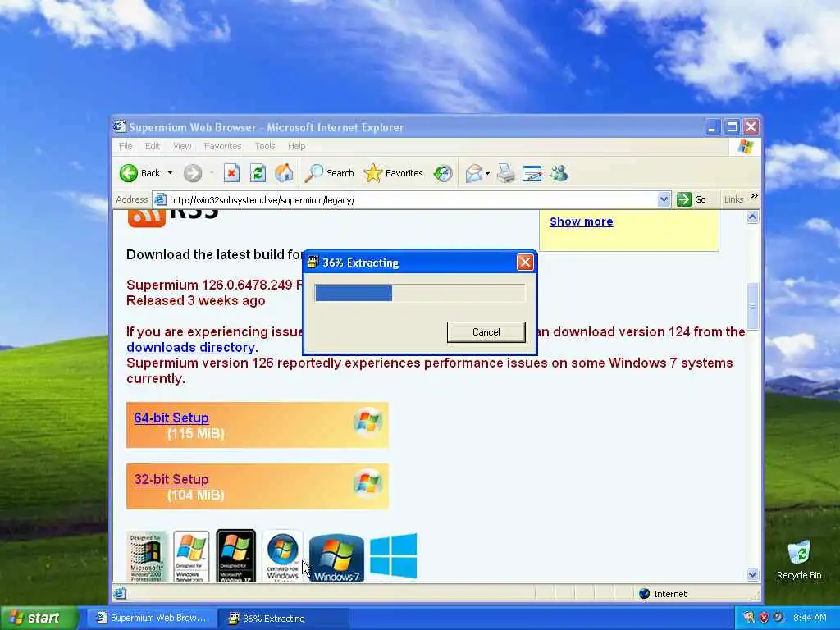The image size is (840, 630).
Task: Refresh the current page
Action: click(x=258, y=173)
